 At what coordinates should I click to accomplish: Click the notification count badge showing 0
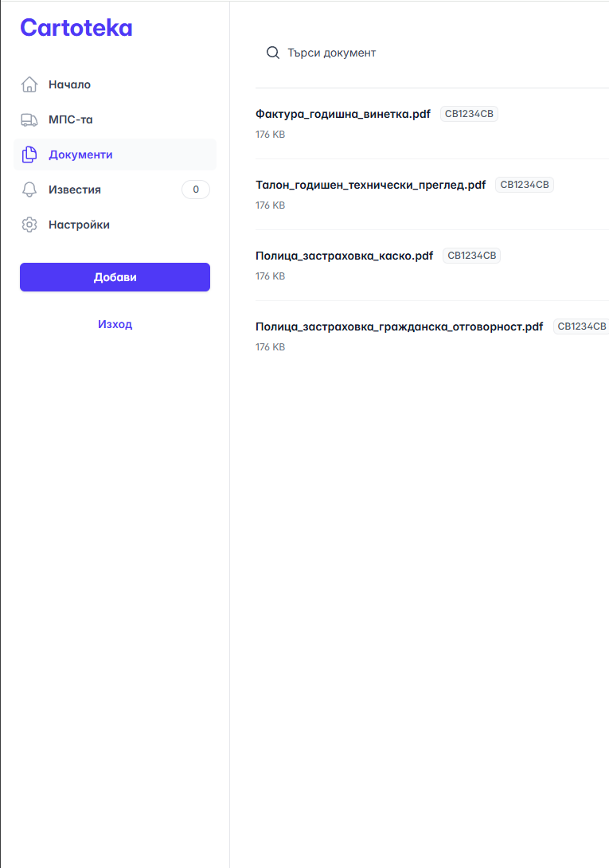(196, 190)
